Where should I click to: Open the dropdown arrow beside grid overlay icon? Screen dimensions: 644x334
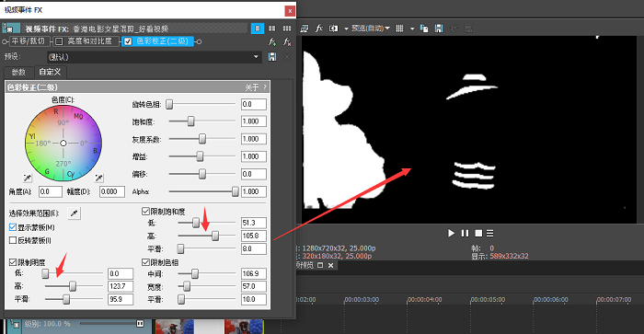pyautogui.click(x=412, y=29)
